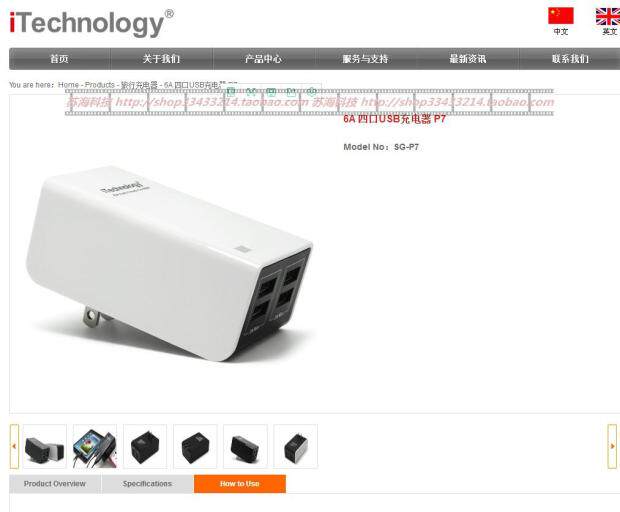Click the first green hover toolbar icon
This screenshot has height=512, width=620.
click(x=231, y=92)
